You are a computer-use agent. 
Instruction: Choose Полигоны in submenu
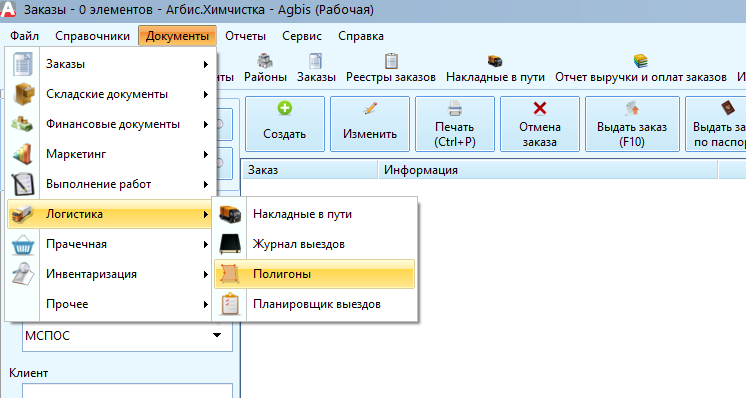coord(315,274)
